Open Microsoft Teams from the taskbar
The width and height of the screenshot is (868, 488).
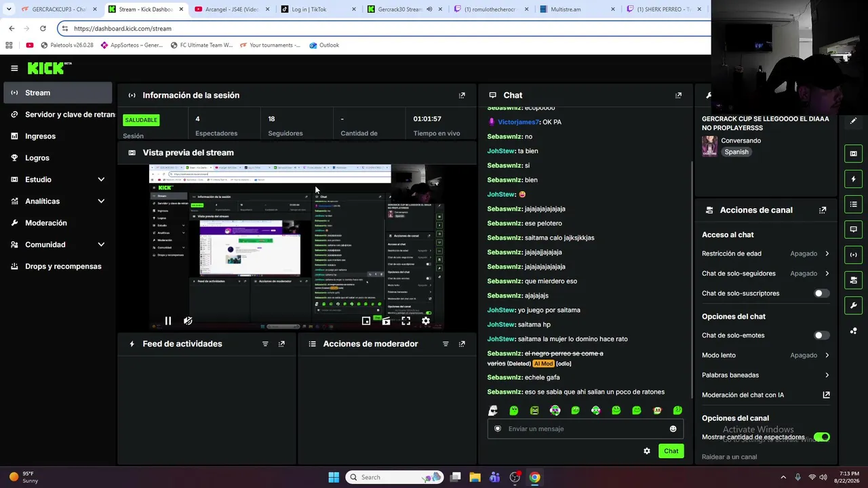494,477
